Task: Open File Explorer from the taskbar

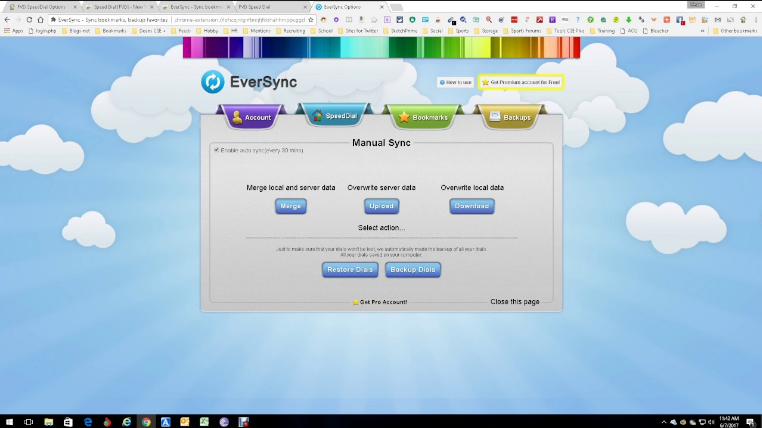Action: coord(49,422)
